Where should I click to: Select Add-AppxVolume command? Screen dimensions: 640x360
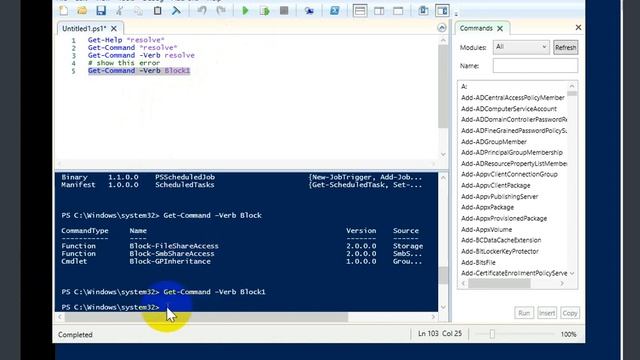[486, 229]
